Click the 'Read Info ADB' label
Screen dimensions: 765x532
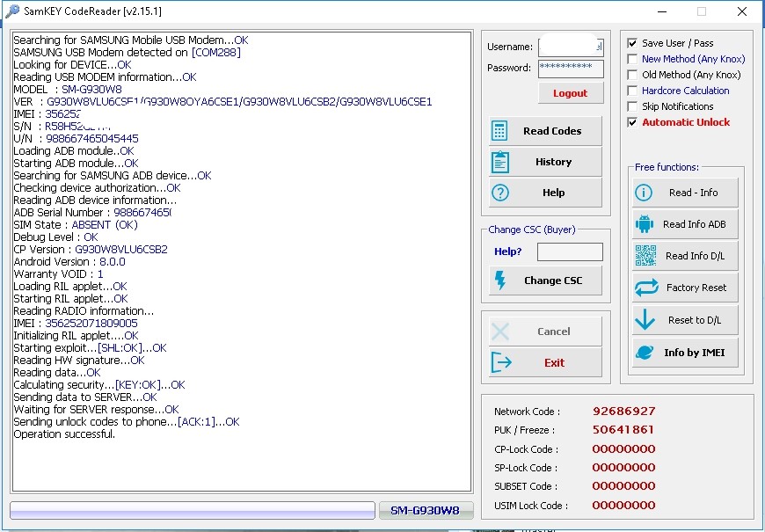click(695, 224)
